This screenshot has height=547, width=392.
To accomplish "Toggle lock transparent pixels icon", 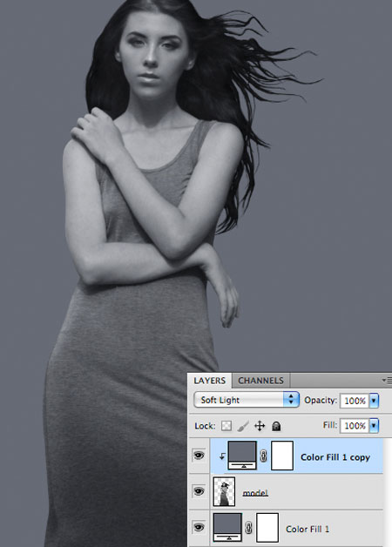I will tap(226, 426).
